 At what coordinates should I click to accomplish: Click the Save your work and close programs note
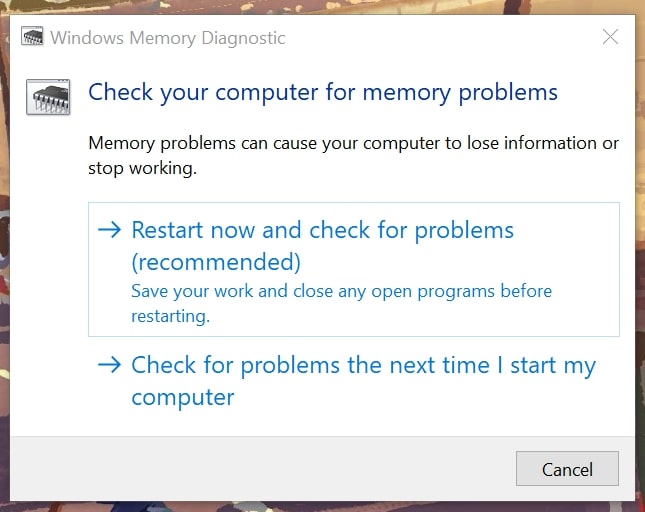click(341, 303)
